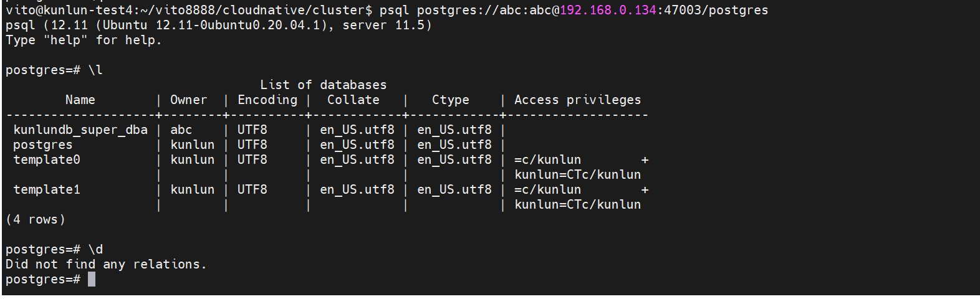The width and height of the screenshot is (980, 299).
Task: Click the typed \l command
Action: coord(95,70)
